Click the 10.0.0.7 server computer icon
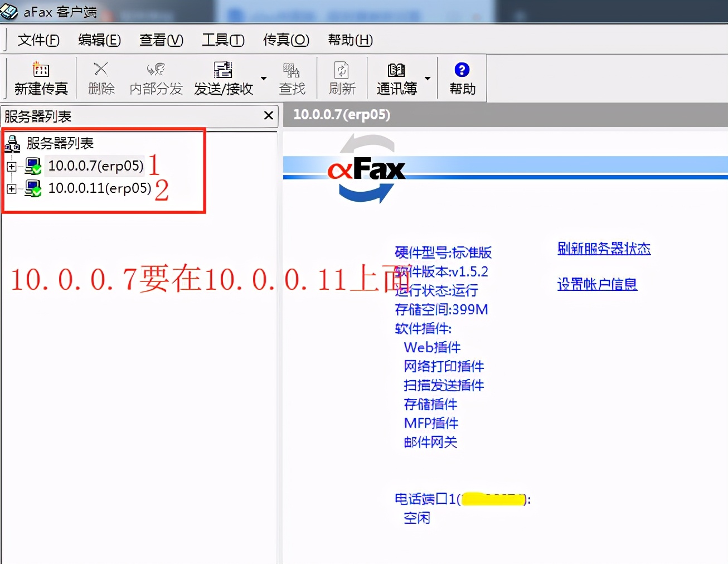Image resolution: width=728 pixels, height=564 pixels. coord(33,166)
